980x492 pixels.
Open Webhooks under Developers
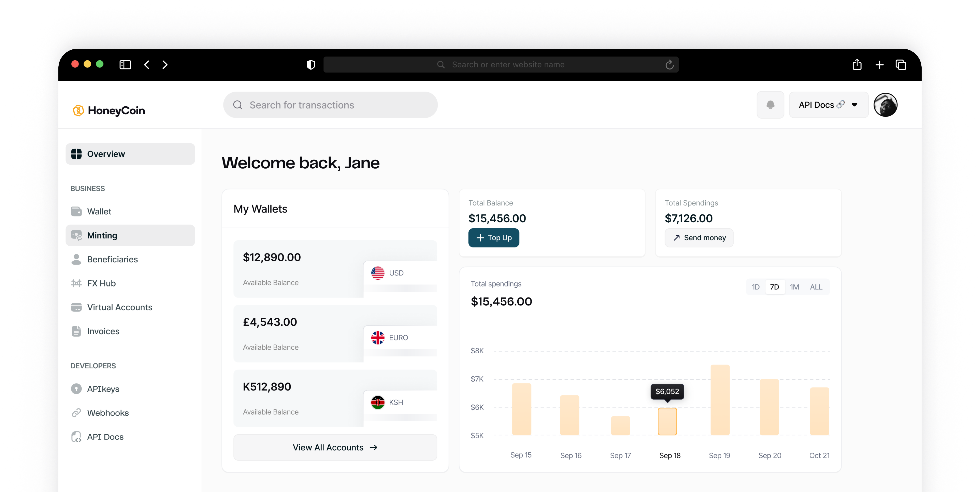pyautogui.click(x=130, y=413)
